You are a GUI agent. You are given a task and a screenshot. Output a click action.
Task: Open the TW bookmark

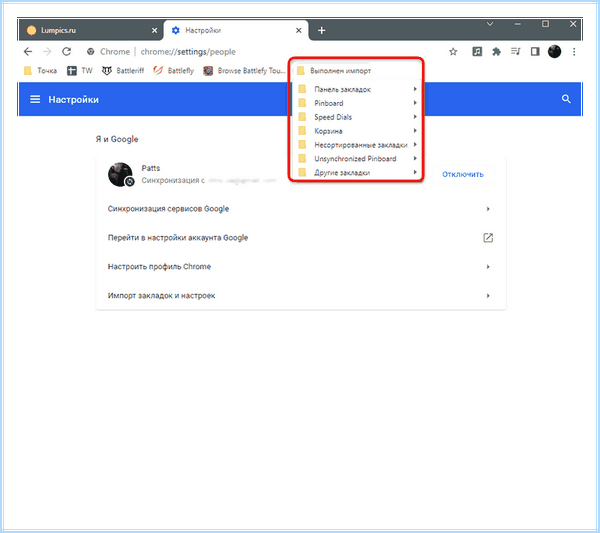pos(80,71)
